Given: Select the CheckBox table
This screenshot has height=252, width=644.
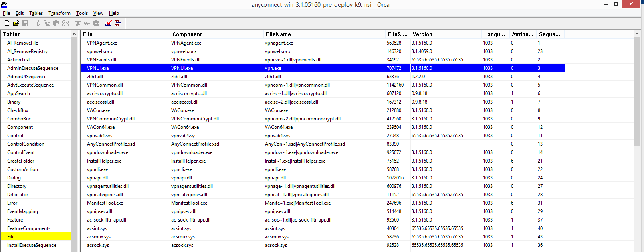Looking at the screenshot, I should tap(18, 110).
